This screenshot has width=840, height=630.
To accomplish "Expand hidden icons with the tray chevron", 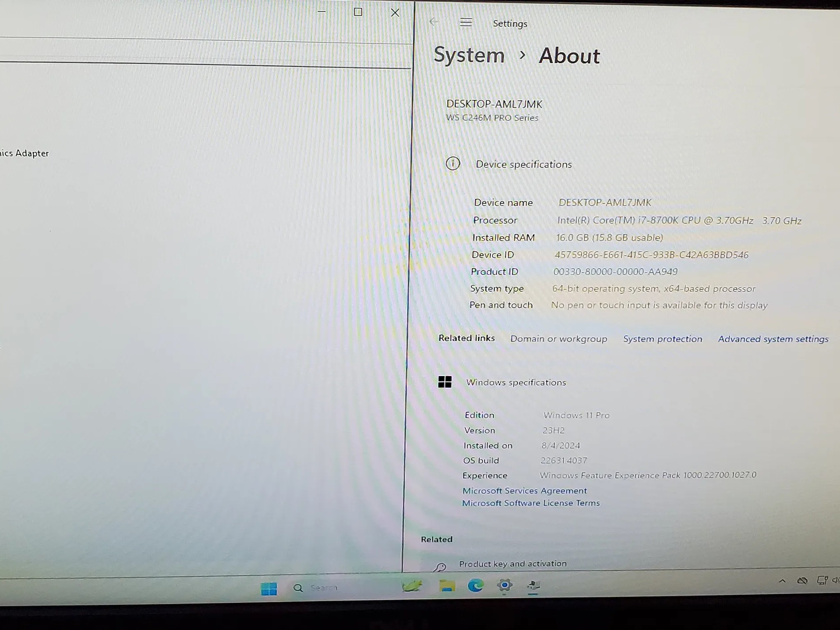I will pos(783,581).
